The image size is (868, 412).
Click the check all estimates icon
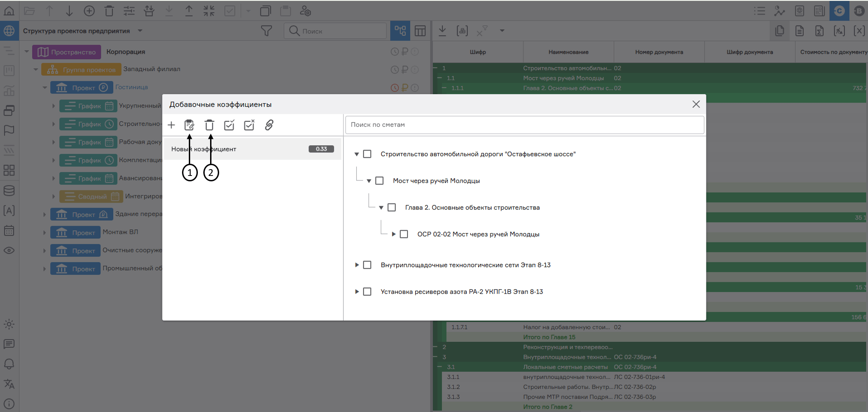[229, 125]
